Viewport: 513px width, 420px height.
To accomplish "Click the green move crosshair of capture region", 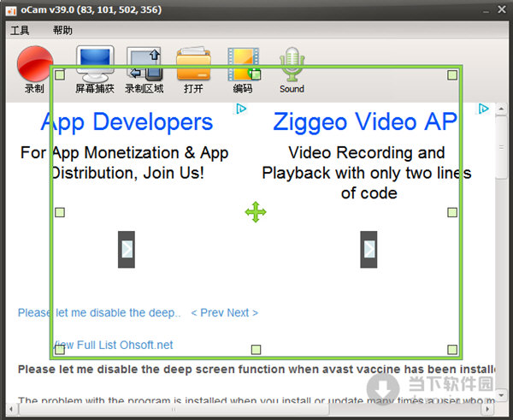I will [256, 212].
